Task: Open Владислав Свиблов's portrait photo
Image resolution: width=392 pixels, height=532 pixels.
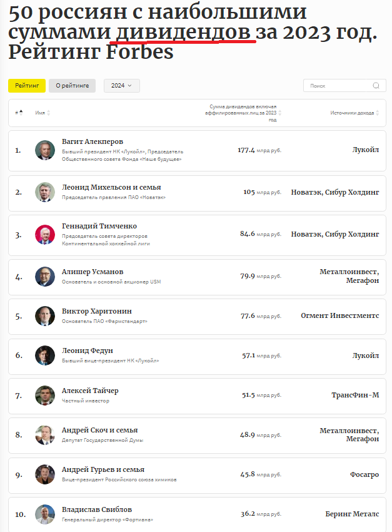Action: [45, 514]
